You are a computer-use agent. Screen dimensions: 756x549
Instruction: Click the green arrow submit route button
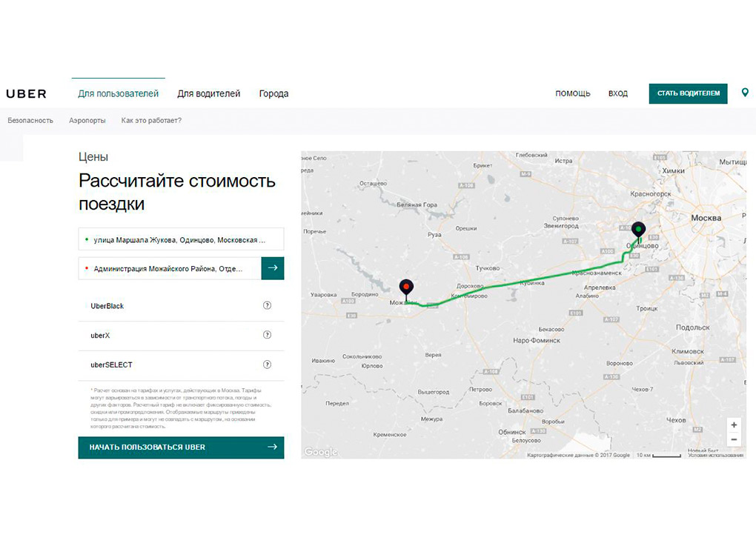pos(273,268)
